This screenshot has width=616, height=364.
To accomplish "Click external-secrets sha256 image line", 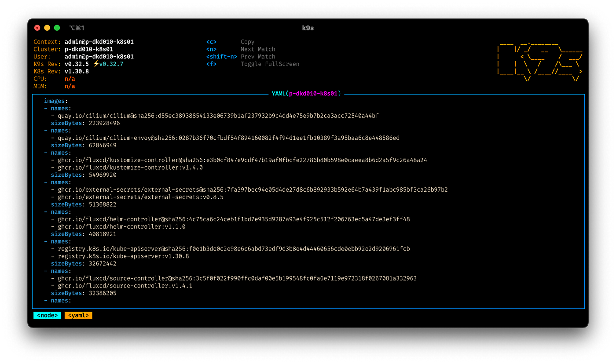I will click(249, 190).
